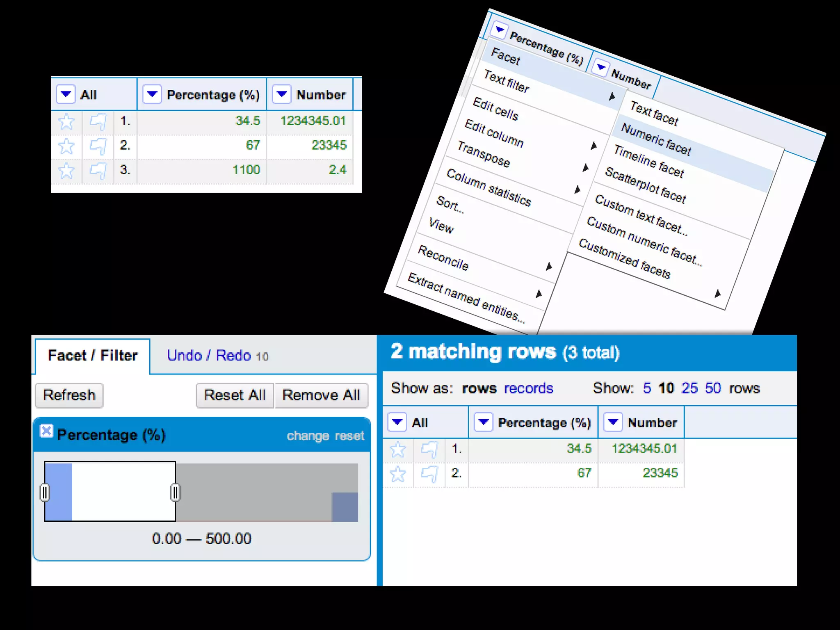Click the Reset All button
The width and height of the screenshot is (840, 630).
[x=235, y=395]
